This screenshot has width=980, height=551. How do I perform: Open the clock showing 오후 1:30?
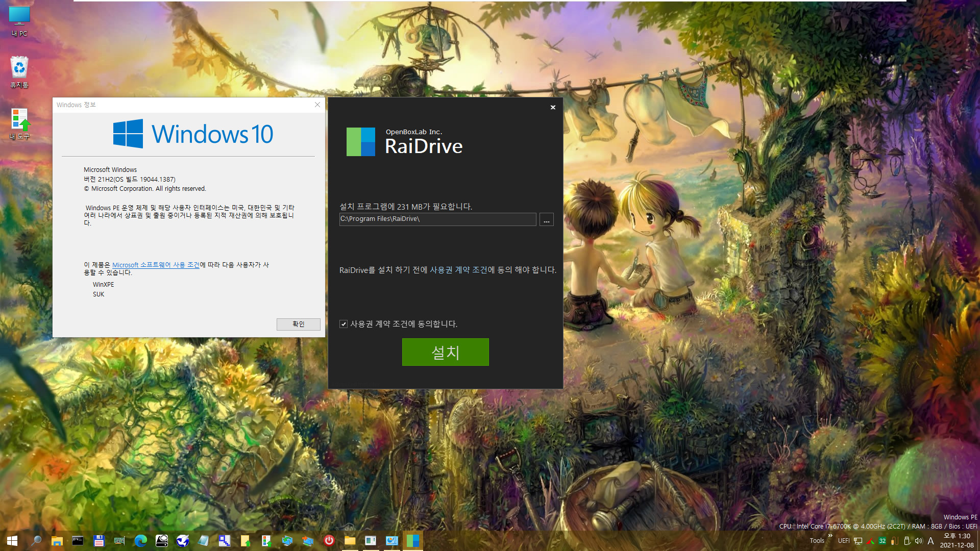click(x=957, y=540)
